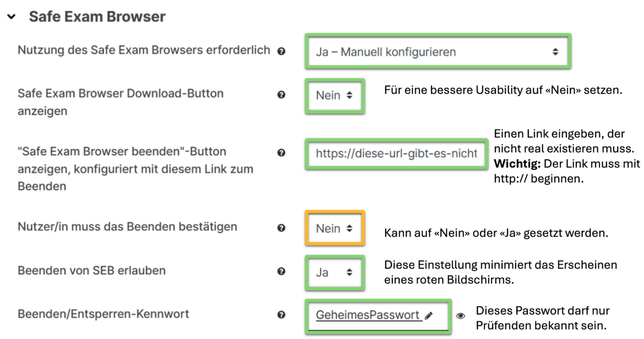Open the Beenden von SEB erlauben 'Ja' dropdown
The image size is (644, 339).
pos(334,272)
